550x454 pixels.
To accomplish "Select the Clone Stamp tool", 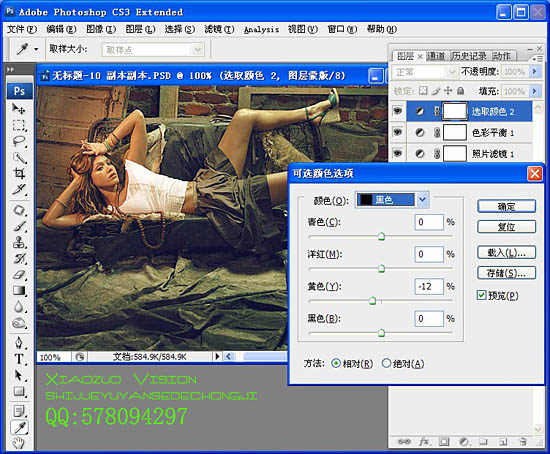I will (19, 242).
